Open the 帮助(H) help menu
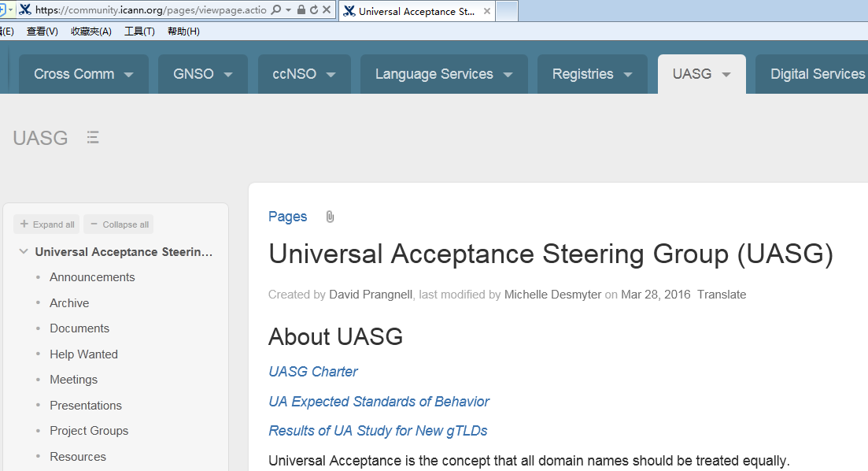Viewport: 868px width, 471px height. point(183,32)
